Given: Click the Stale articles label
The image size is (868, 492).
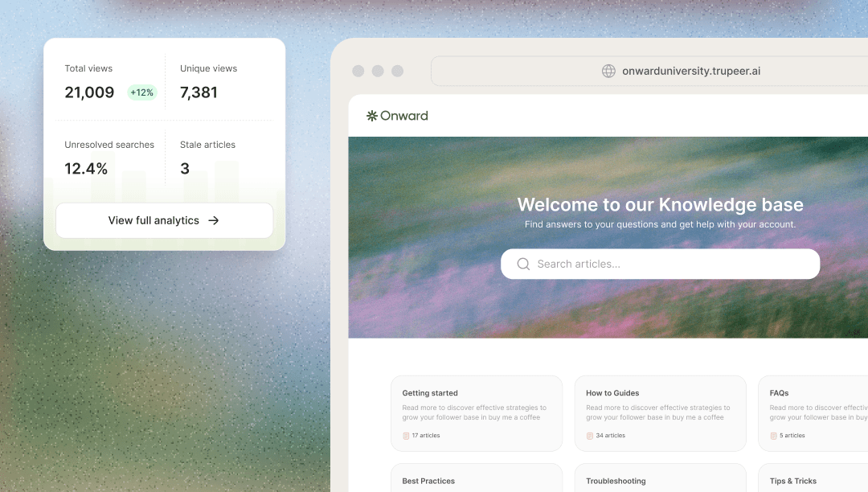Looking at the screenshot, I should pyautogui.click(x=207, y=145).
